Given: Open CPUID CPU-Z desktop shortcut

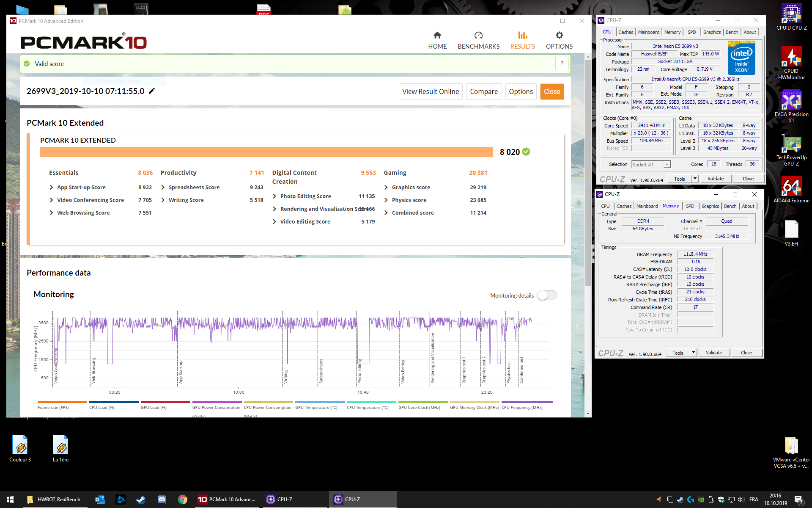Looking at the screenshot, I should tap(791, 17).
